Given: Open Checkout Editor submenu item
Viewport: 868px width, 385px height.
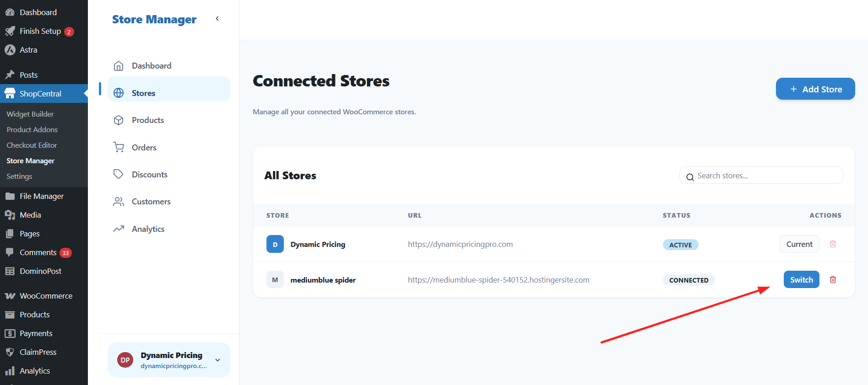Looking at the screenshot, I should click(x=32, y=145).
